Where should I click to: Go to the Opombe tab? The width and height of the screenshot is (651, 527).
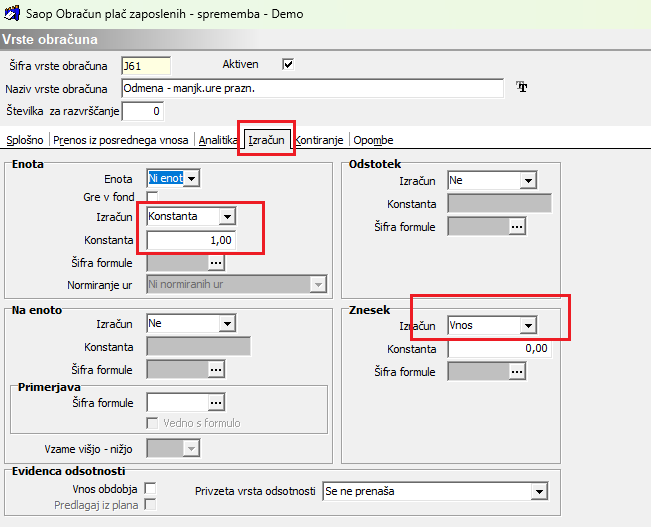pos(373,140)
